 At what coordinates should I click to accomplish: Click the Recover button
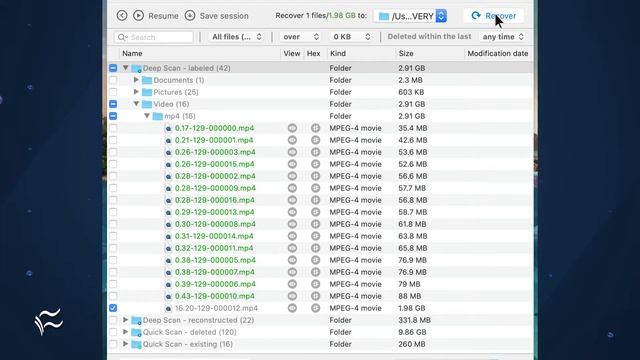(x=494, y=16)
